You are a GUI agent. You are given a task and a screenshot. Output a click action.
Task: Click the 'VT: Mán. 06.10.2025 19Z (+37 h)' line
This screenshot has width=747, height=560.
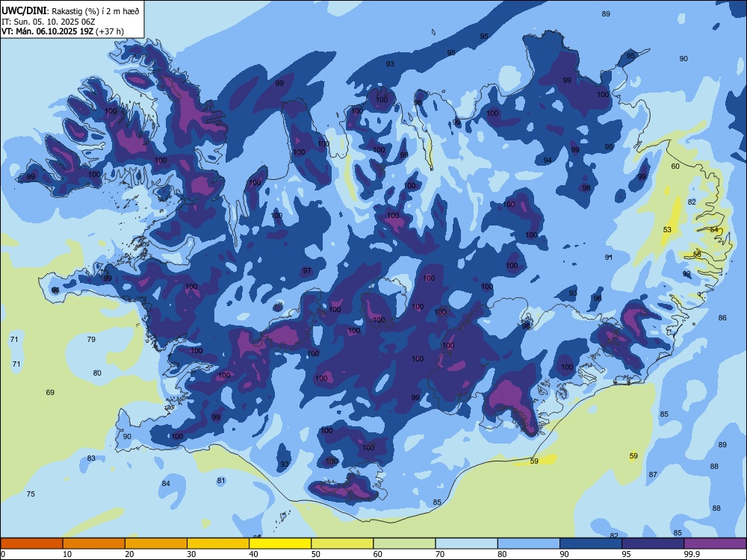coord(63,31)
